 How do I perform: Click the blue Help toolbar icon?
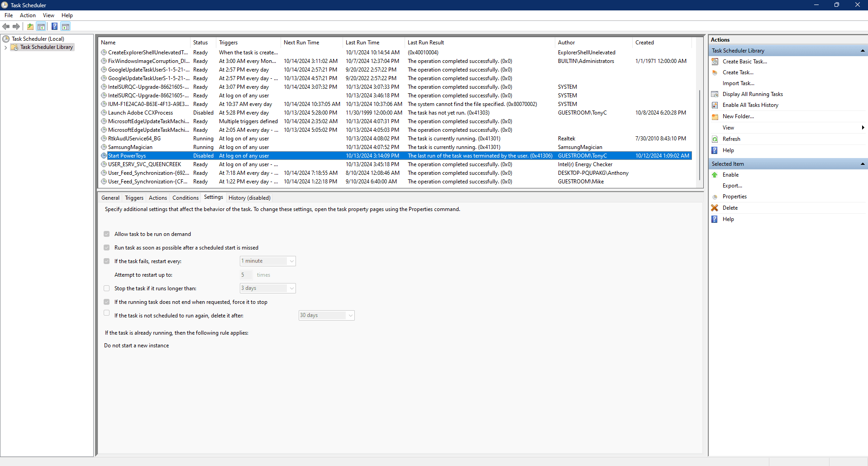pyautogui.click(x=54, y=26)
